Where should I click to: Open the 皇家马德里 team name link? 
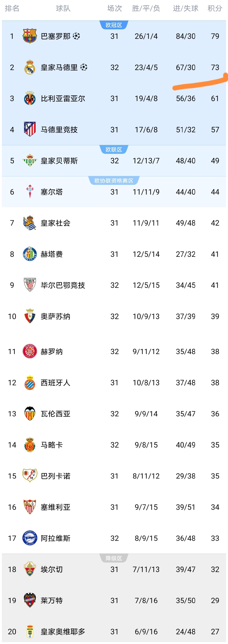[x=59, y=68]
